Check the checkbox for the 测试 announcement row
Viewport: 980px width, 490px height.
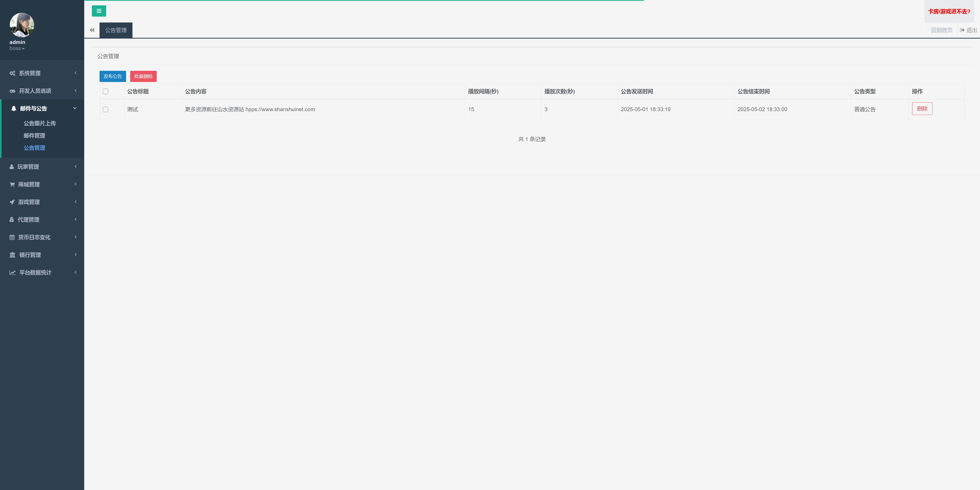point(105,110)
